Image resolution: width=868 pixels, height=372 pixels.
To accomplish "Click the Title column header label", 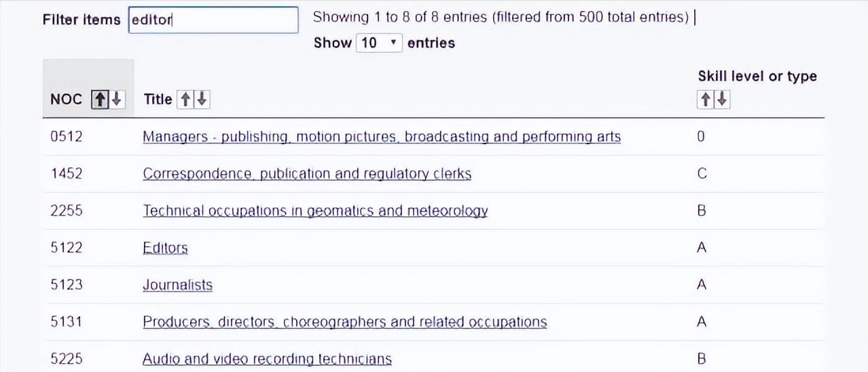I will click(158, 99).
